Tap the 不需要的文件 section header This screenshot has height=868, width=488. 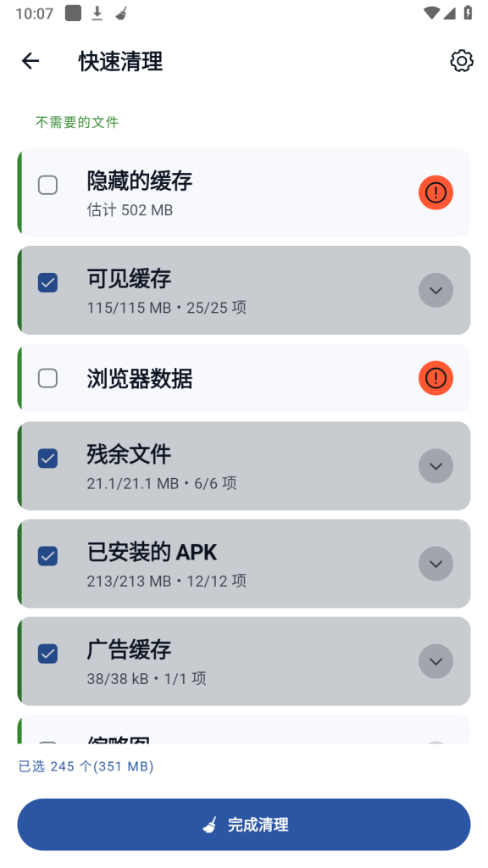tap(77, 122)
